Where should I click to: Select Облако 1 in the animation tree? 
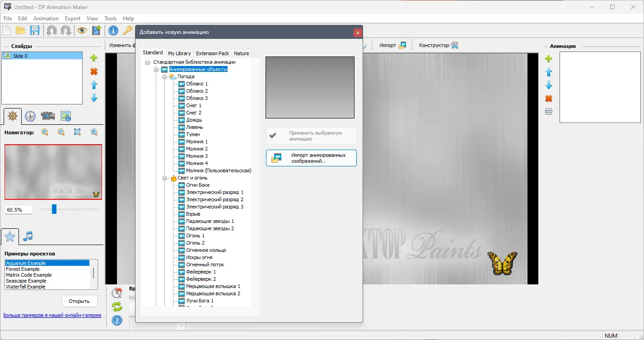[x=197, y=84]
